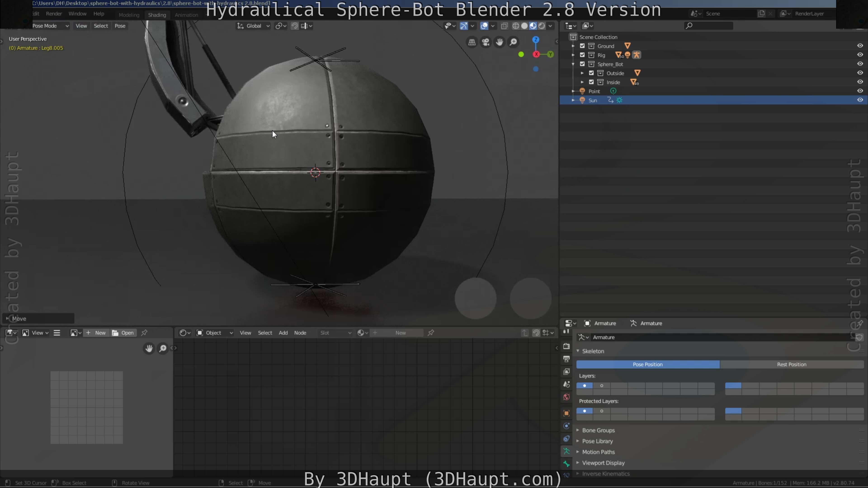This screenshot has height=488, width=868.
Task: Hide the Point light via eye icon
Action: pyautogui.click(x=860, y=91)
